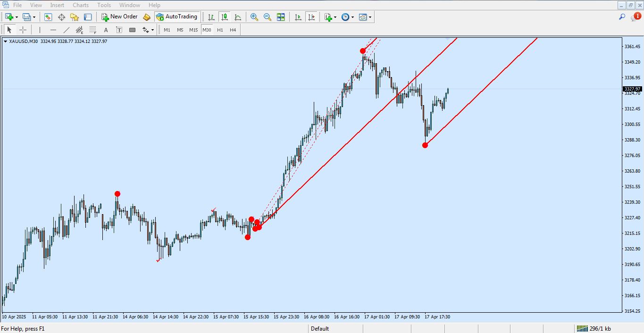This screenshot has height=333, width=644.
Task: Expand the New Chart dropdown arrow
Action: (17, 17)
